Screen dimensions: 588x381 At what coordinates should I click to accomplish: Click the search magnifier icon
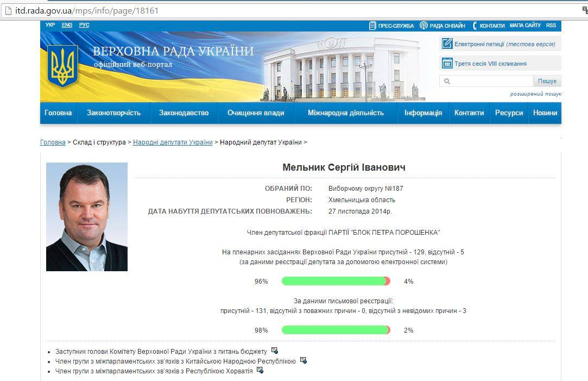(x=447, y=82)
